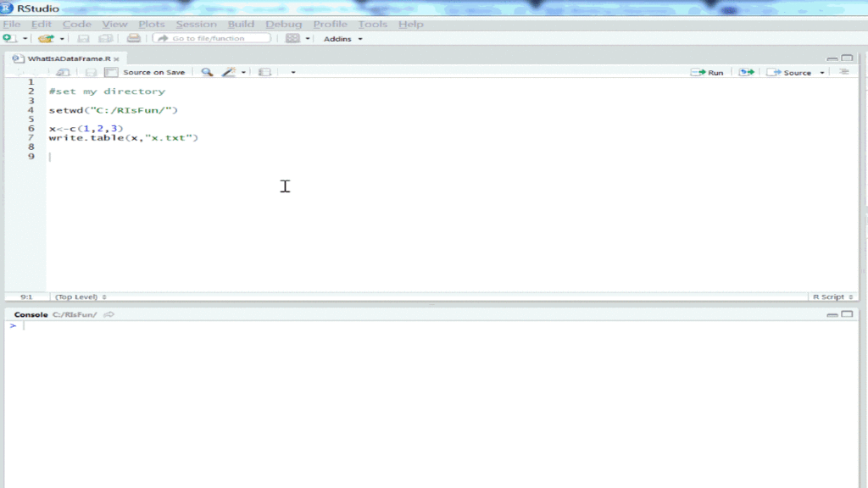Click the workspace panes grid icon

(292, 38)
